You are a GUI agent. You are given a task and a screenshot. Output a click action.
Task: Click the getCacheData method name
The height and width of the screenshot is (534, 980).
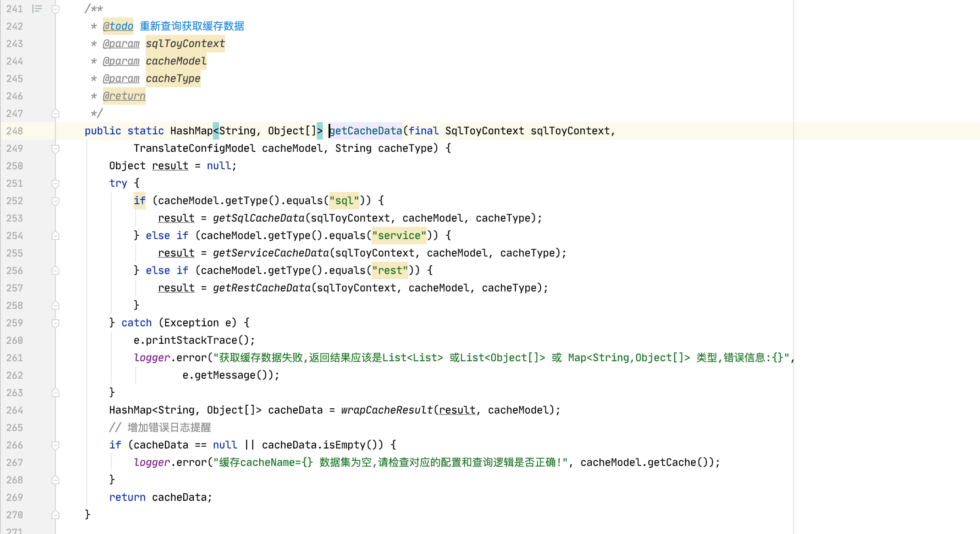click(366, 131)
